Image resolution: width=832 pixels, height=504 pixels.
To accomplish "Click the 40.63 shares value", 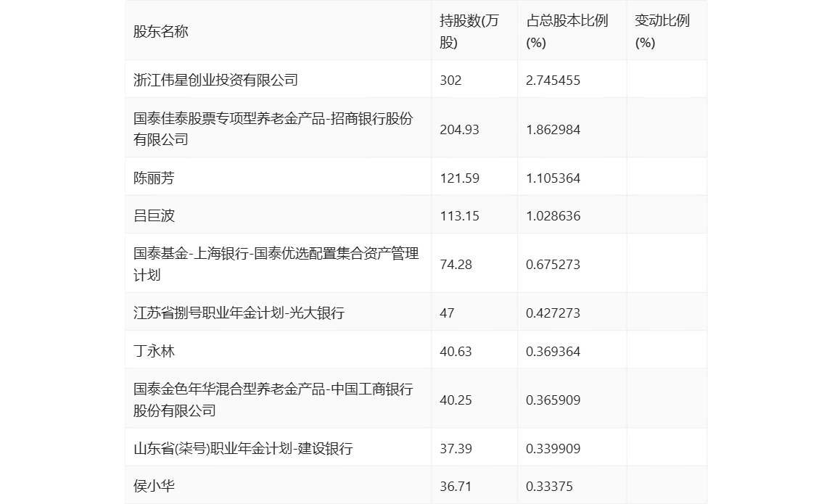I will [x=456, y=351].
